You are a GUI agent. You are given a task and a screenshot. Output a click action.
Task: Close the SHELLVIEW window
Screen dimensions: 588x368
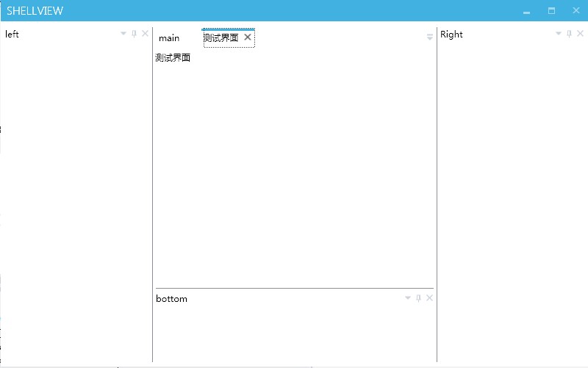click(x=576, y=10)
